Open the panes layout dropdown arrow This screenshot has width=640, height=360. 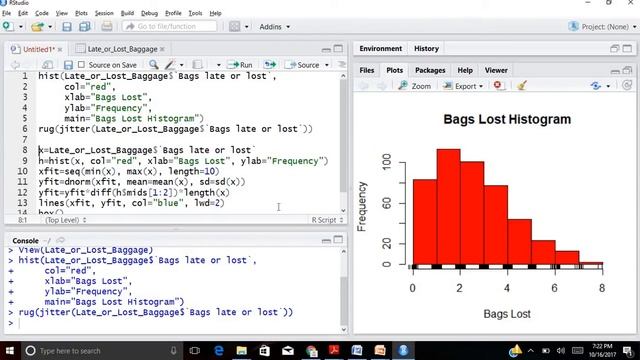247,27
